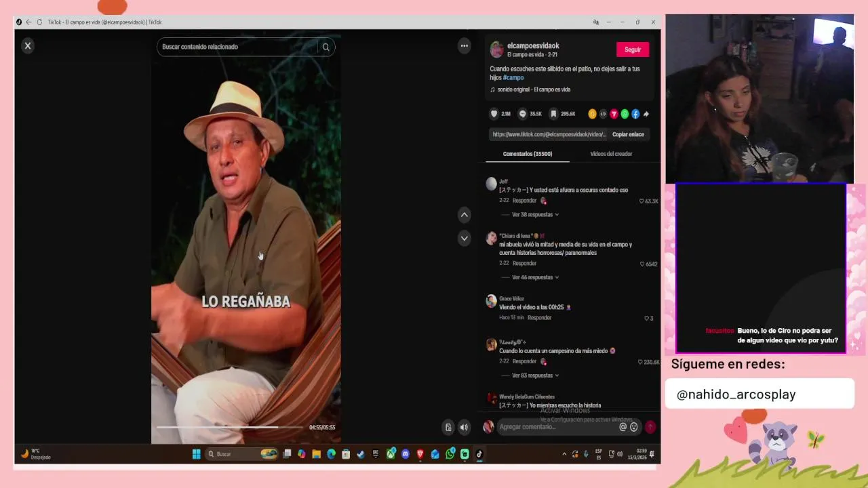Open the weather widget showing 18°C
This screenshot has height=488, width=868.
[x=36, y=454]
